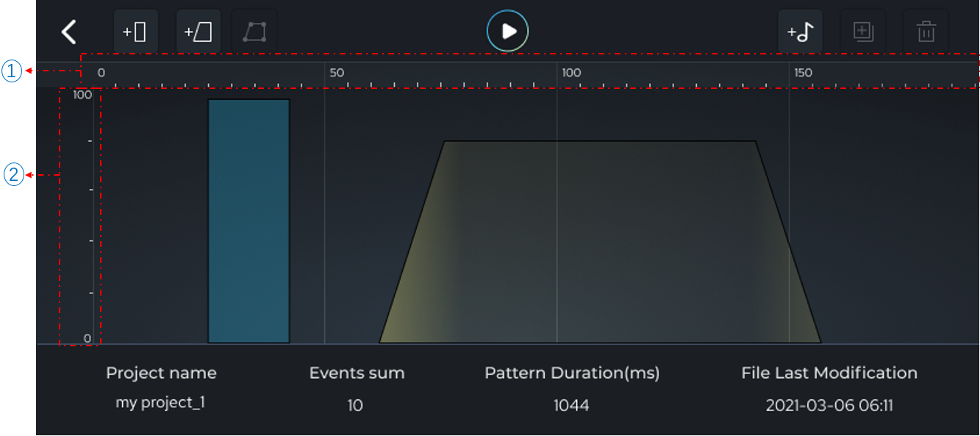Click the 0 mark on the time ruler
The width and height of the screenshot is (980, 436).
click(x=101, y=73)
